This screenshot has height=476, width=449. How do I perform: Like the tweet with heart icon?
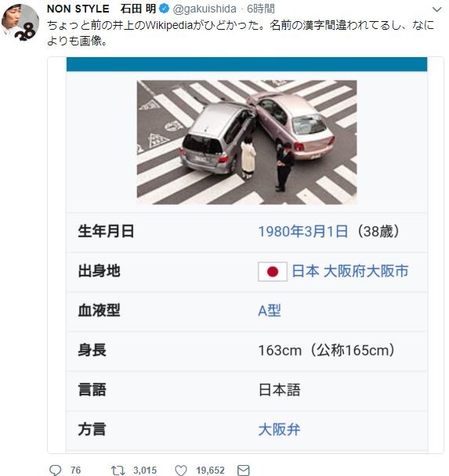coord(181,471)
